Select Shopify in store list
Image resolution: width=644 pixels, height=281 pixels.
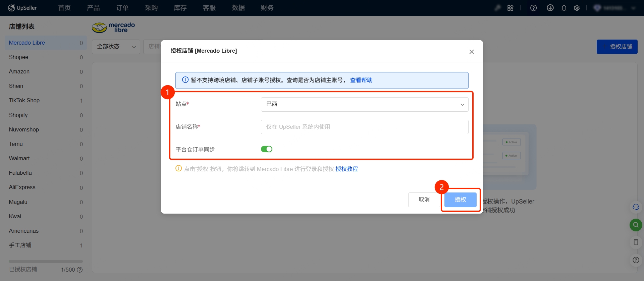click(46, 115)
